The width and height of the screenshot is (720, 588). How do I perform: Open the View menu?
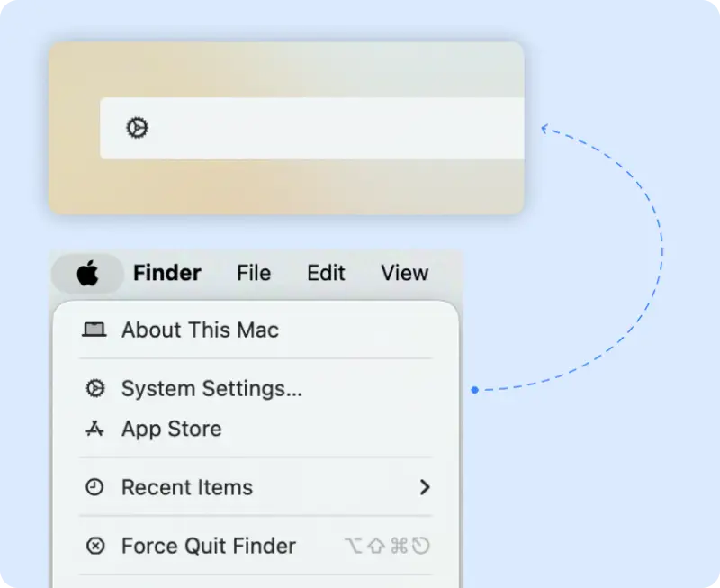point(404,273)
